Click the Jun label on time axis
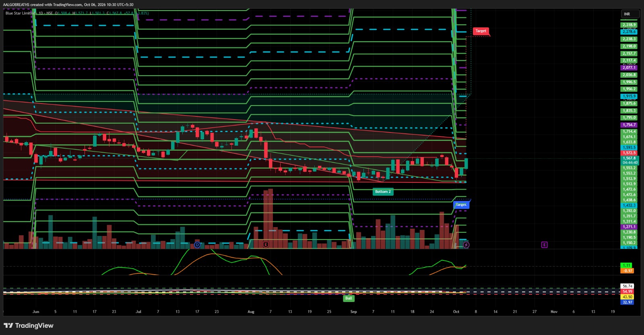 tap(36, 312)
